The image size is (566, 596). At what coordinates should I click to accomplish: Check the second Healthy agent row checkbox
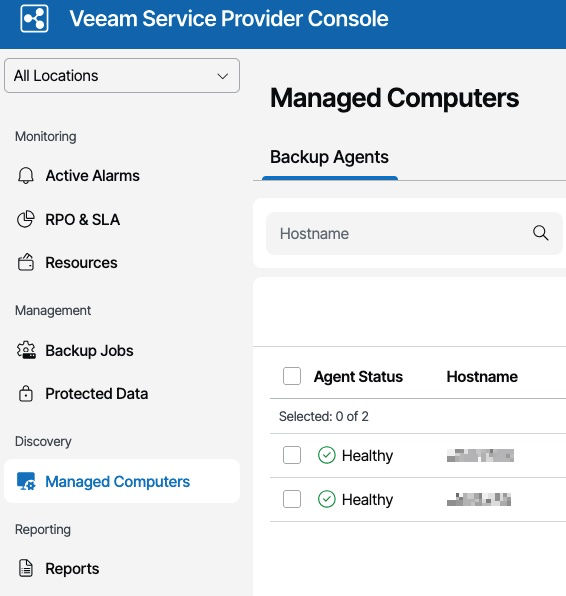(292, 499)
